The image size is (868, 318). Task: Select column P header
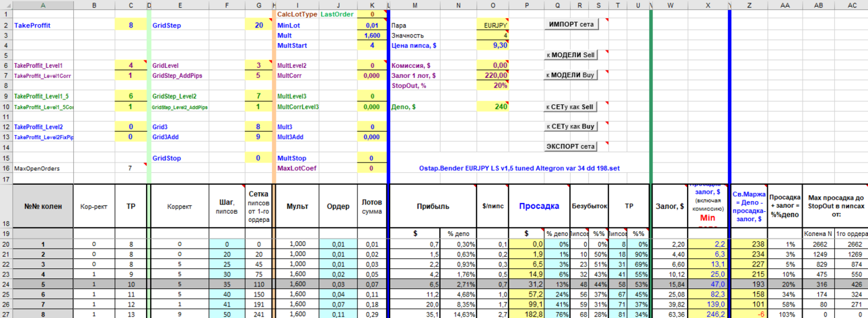click(x=527, y=5)
